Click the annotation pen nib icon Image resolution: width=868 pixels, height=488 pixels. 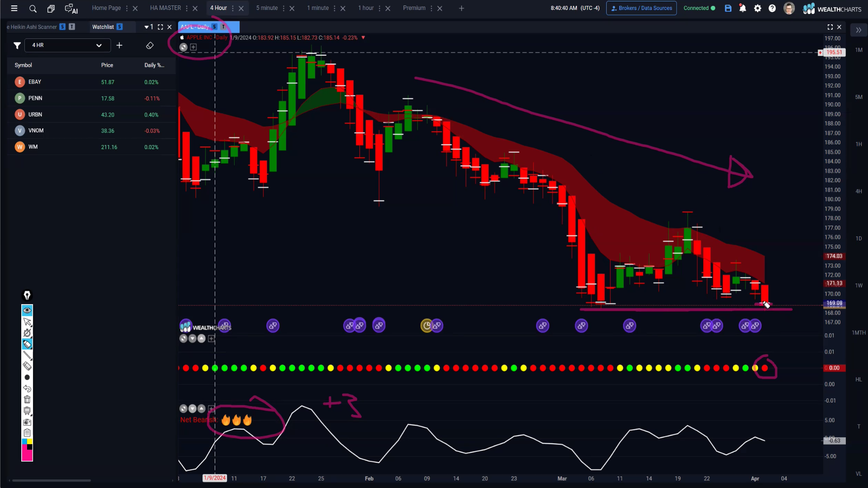tap(27, 296)
